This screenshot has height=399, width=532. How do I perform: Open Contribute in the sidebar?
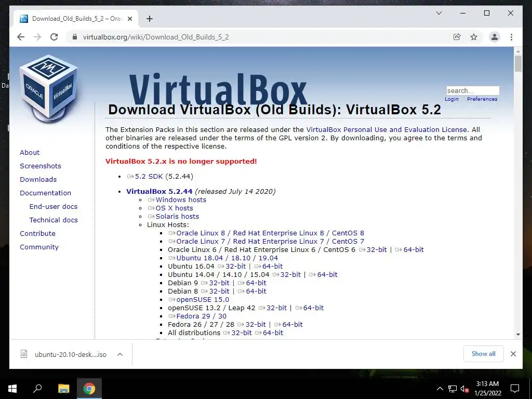[37, 233]
